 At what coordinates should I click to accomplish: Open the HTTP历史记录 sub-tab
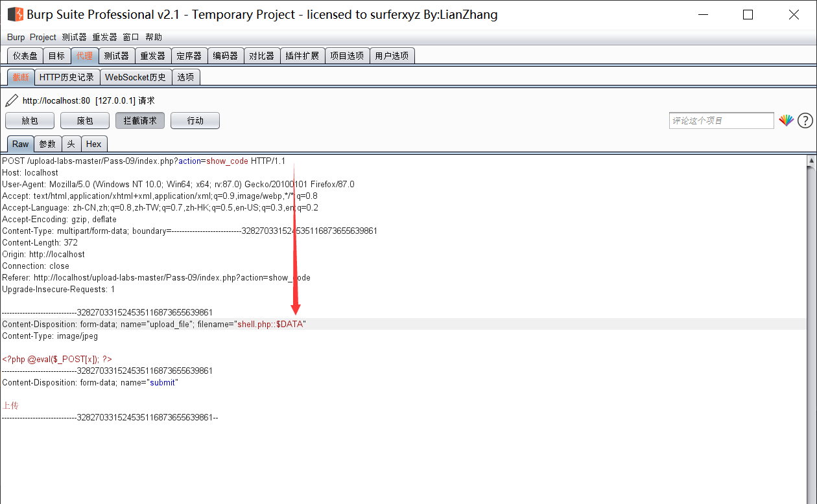[x=67, y=77]
